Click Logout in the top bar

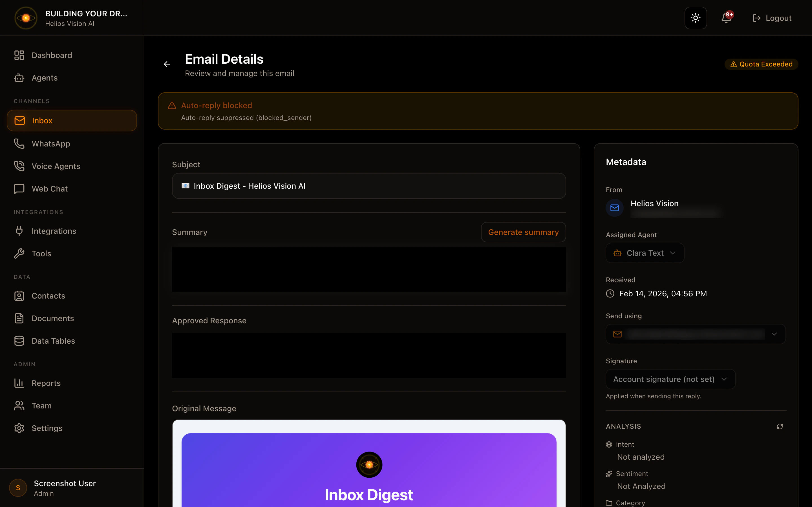point(772,18)
